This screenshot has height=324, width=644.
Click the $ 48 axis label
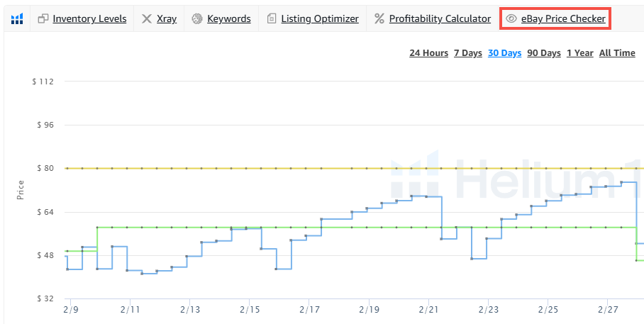45,255
